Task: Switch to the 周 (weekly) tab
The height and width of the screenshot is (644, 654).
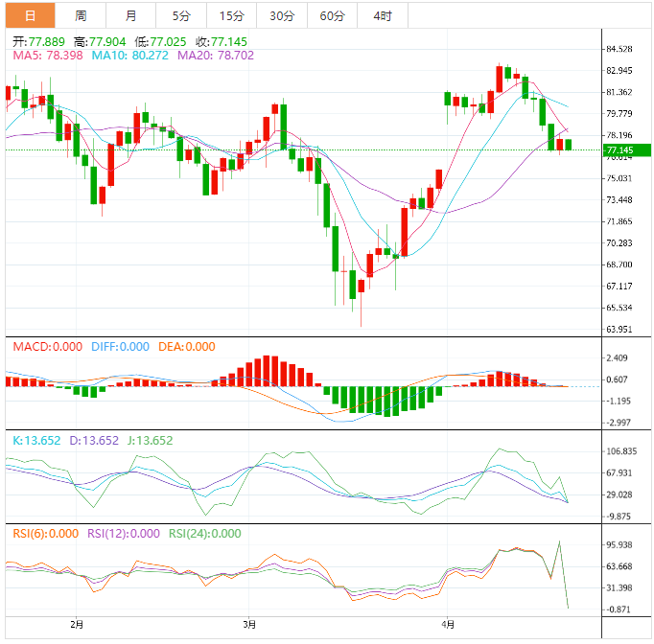Action: (81, 15)
